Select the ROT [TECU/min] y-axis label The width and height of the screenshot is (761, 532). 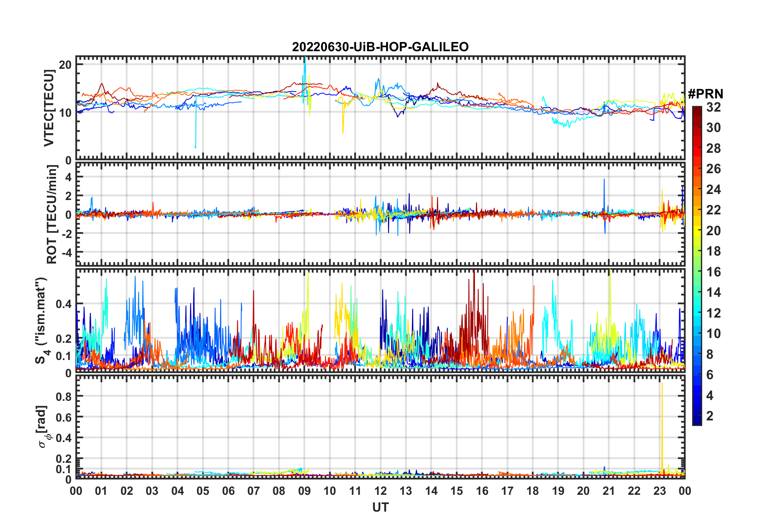(x=52, y=214)
